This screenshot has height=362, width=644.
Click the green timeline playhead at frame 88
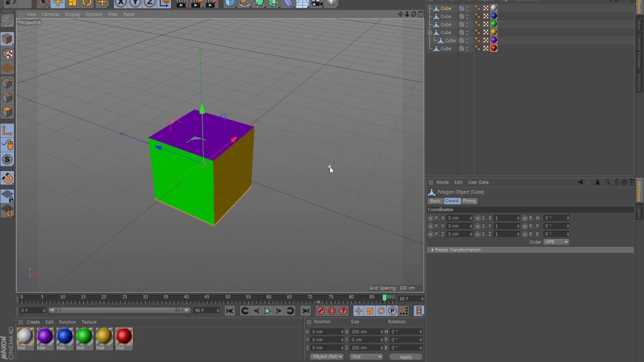tap(385, 298)
